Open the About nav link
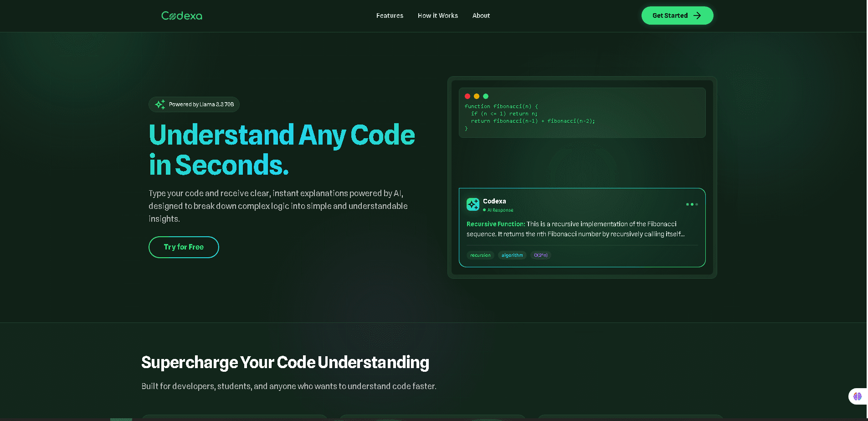 pyautogui.click(x=481, y=16)
